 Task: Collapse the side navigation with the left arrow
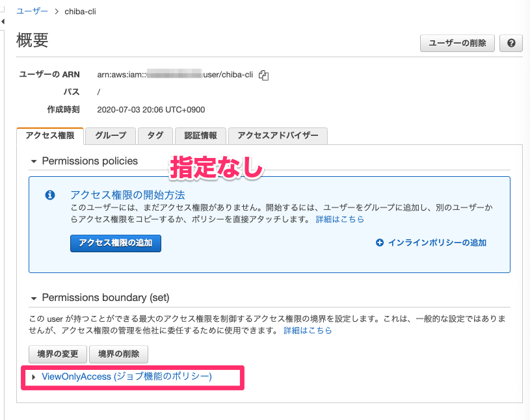tap(3, 21)
